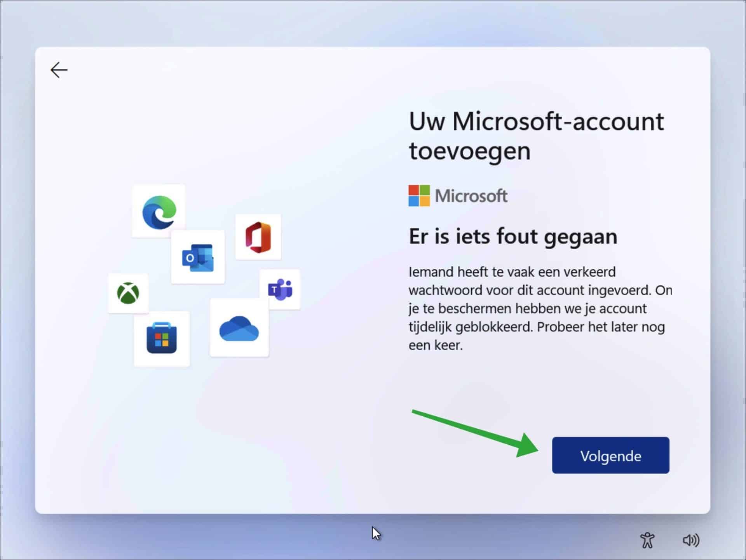Image resolution: width=746 pixels, height=560 pixels.
Task: Click the back arrow to return
Action: point(58,70)
